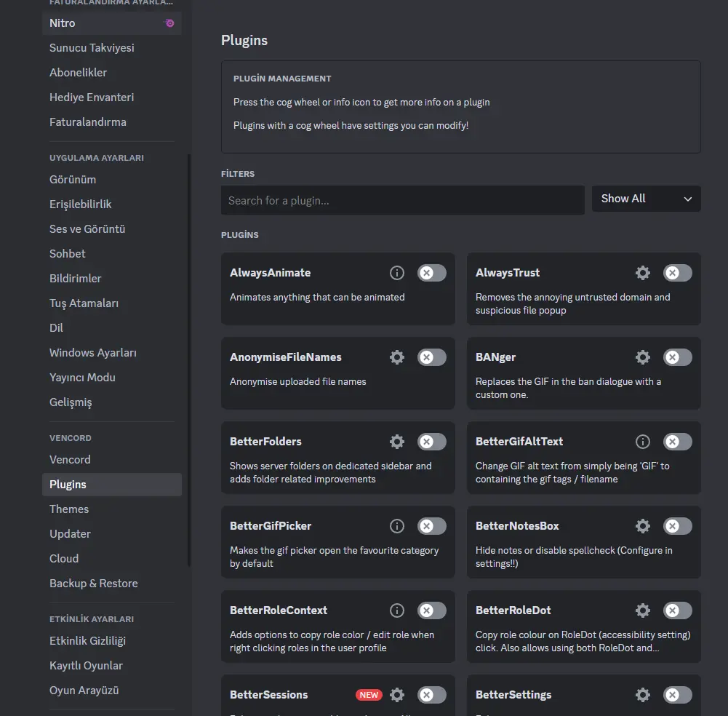Open Görünüm settings
Viewport: 728px width, 716px height.
coord(111,179)
